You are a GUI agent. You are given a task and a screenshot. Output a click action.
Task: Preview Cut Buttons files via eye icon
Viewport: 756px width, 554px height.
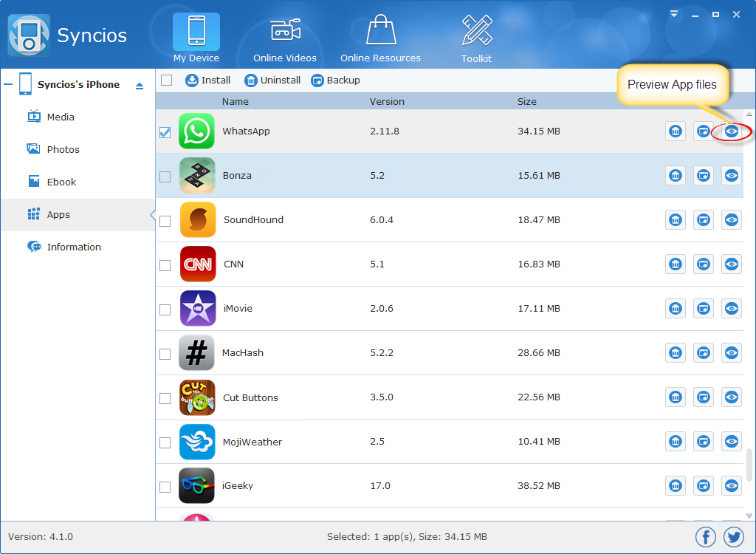(x=732, y=397)
